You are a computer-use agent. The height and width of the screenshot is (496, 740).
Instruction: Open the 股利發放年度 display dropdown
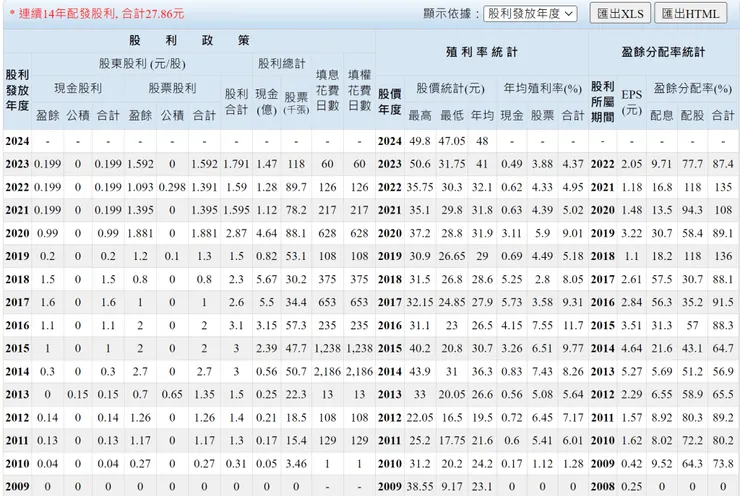point(530,14)
